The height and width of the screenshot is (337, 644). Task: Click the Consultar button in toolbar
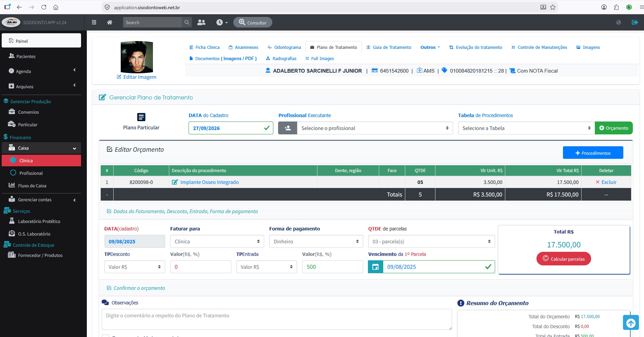[253, 22]
